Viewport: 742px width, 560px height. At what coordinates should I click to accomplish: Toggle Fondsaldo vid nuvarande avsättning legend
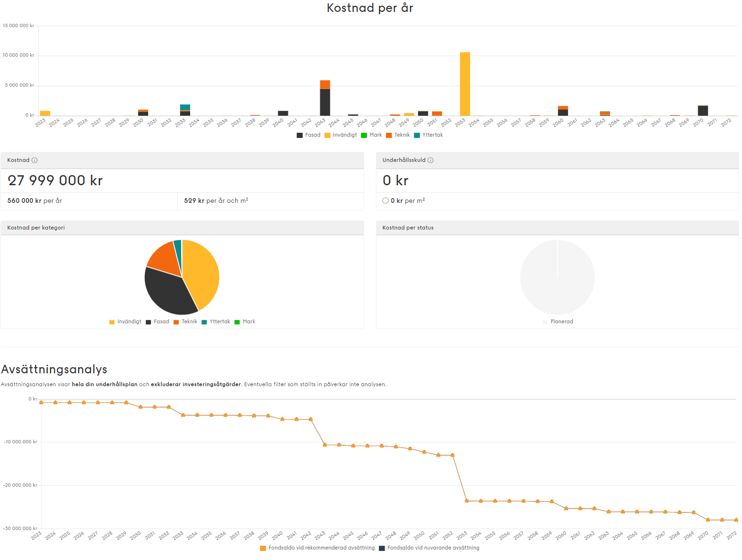(x=429, y=548)
